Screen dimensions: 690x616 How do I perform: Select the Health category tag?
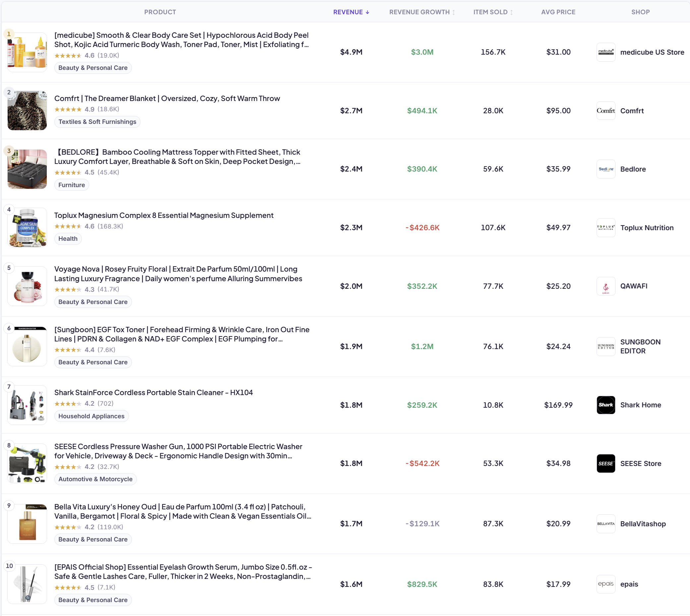68,238
